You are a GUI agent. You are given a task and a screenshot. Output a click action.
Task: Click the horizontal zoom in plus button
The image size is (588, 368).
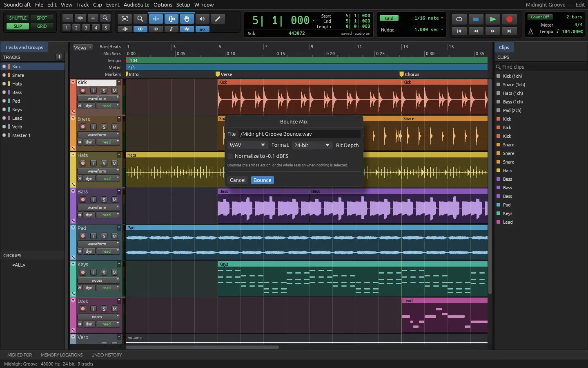(93, 18)
